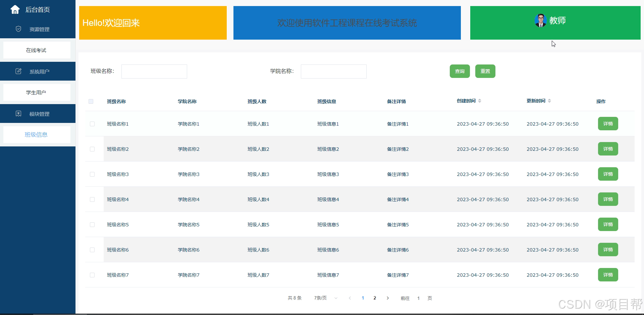Open 详情 for row 班级名称5

click(x=608, y=224)
